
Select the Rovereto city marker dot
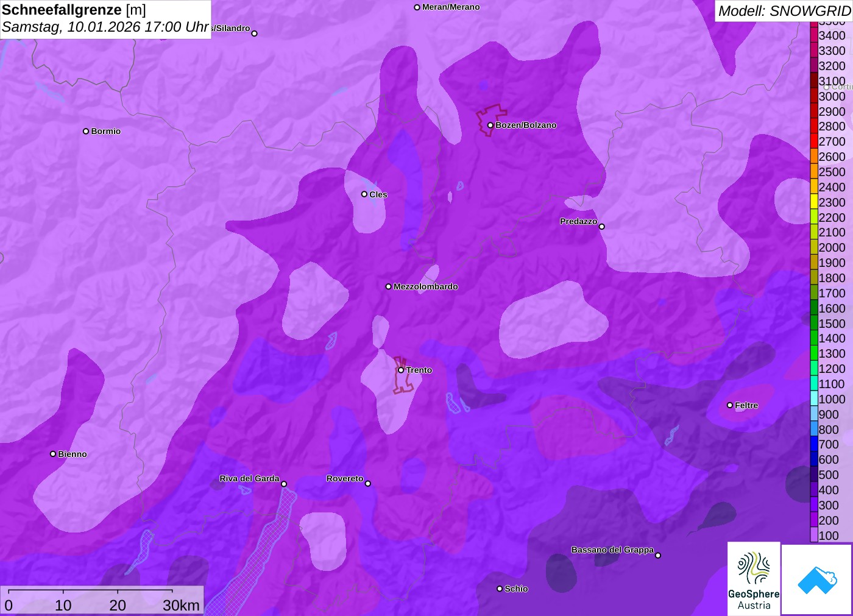[368, 484]
